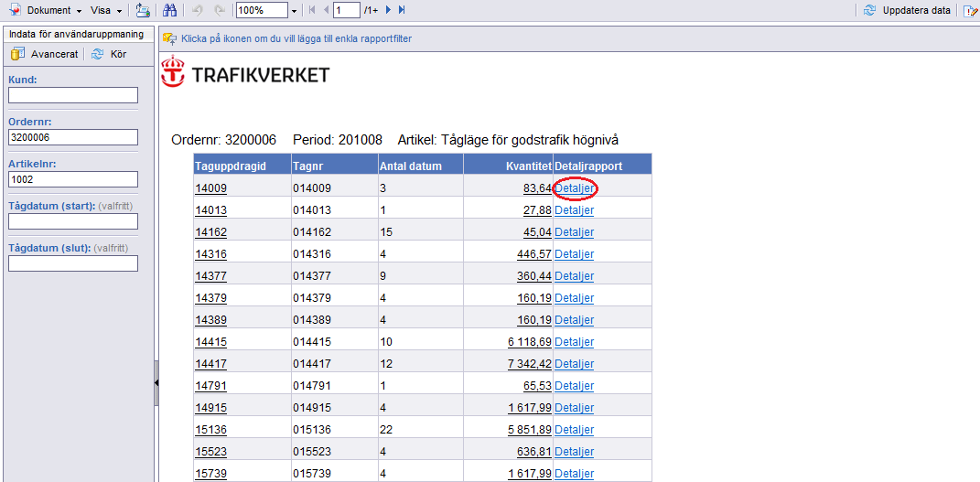Click the add report filter icon

click(x=168, y=38)
